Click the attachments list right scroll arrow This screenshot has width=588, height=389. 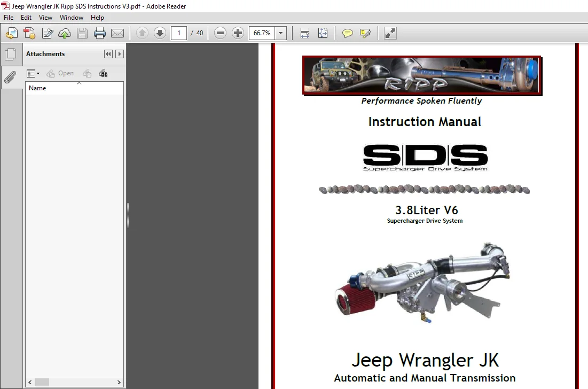click(x=119, y=382)
